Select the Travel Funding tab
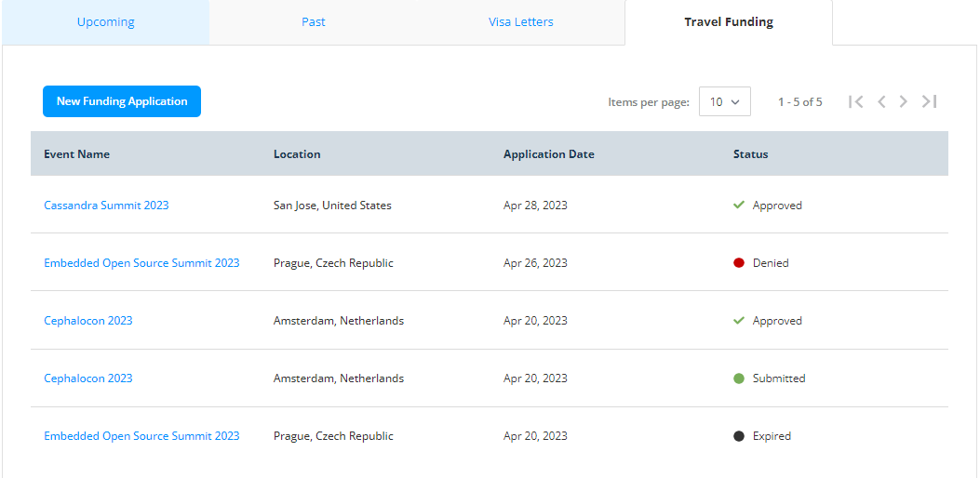Screen dimensions: 980x478 (729, 22)
